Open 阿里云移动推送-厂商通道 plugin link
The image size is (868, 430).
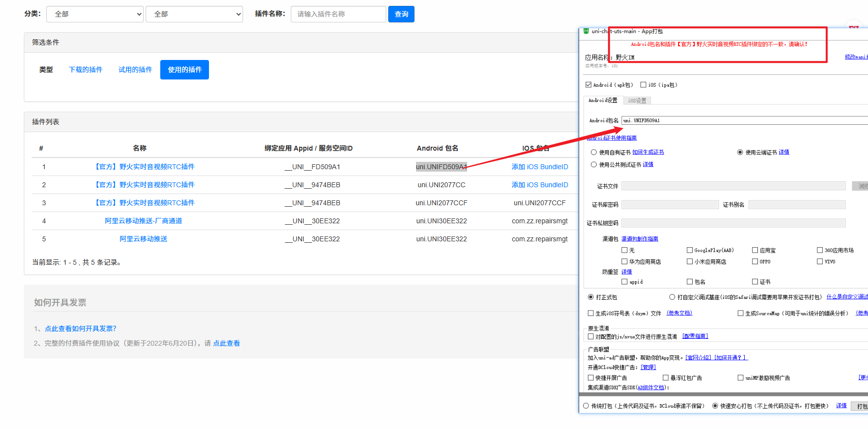pyautogui.click(x=143, y=221)
